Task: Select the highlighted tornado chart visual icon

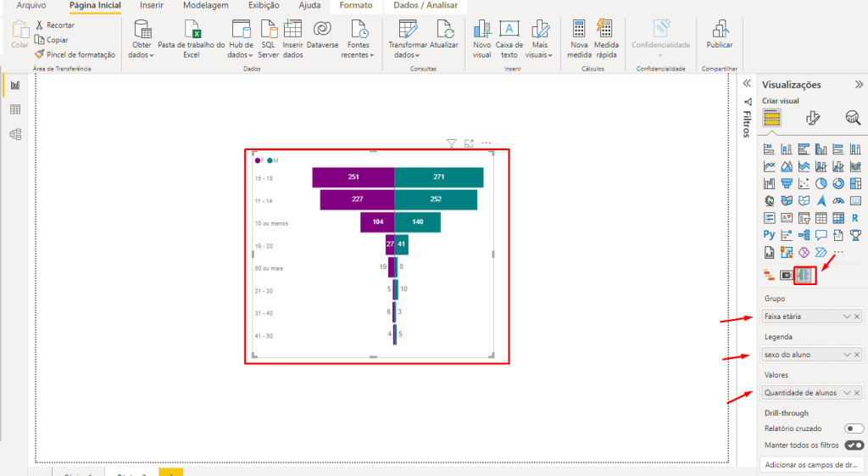Action: [x=804, y=275]
